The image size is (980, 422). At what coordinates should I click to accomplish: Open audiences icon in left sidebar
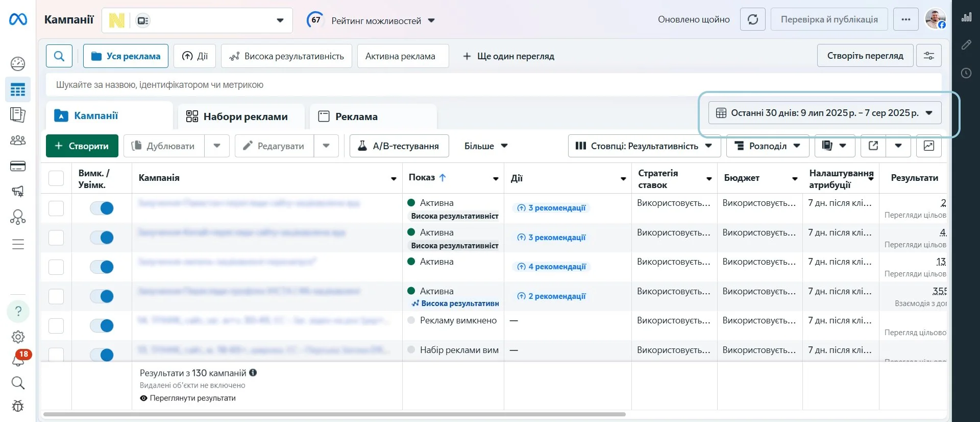coord(18,140)
